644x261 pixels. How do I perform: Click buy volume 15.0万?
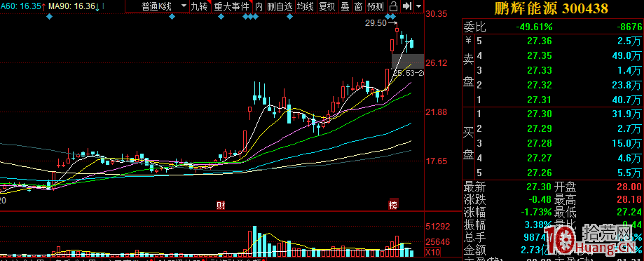626,143
